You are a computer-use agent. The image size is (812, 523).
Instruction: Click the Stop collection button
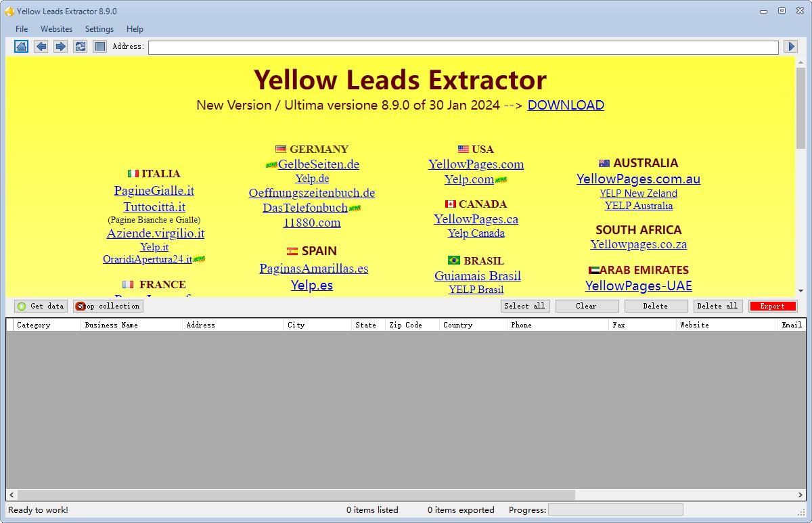108,306
